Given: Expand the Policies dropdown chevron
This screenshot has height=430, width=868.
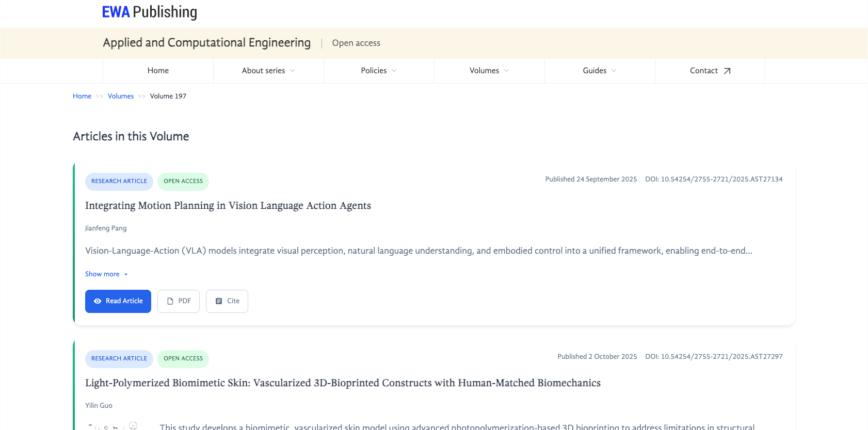Looking at the screenshot, I should tap(394, 71).
